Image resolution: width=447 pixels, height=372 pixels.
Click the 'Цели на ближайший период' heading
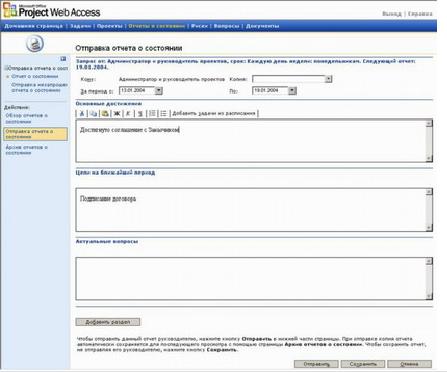[x=115, y=172]
